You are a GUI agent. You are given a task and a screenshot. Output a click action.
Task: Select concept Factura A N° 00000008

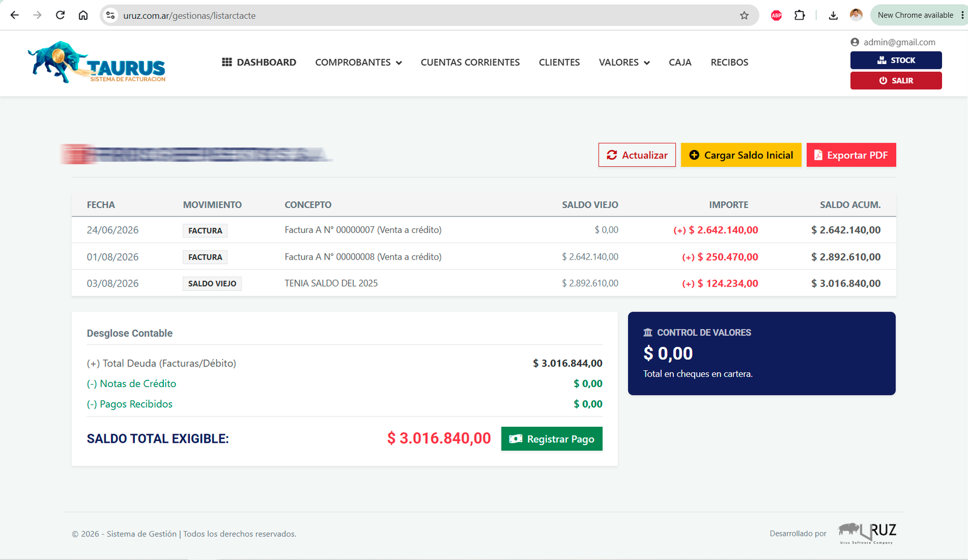[x=363, y=256]
